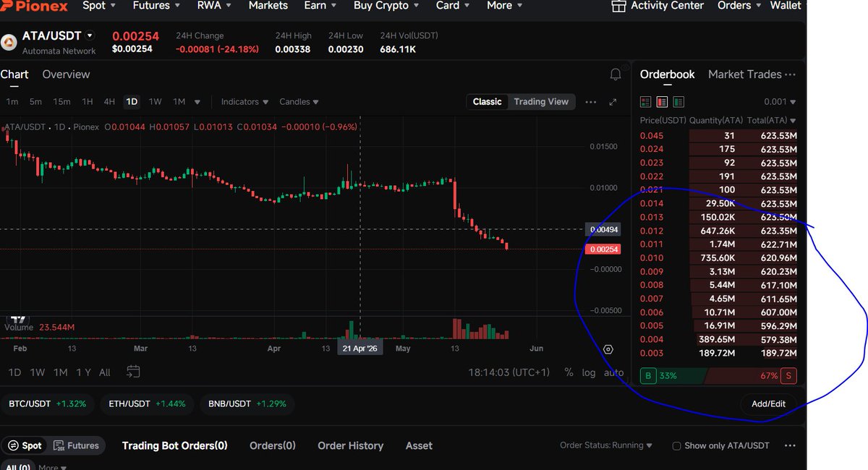Expand the Indicators dropdown
The height and width of the screenshot is (470, 868).
click(244, 102)
